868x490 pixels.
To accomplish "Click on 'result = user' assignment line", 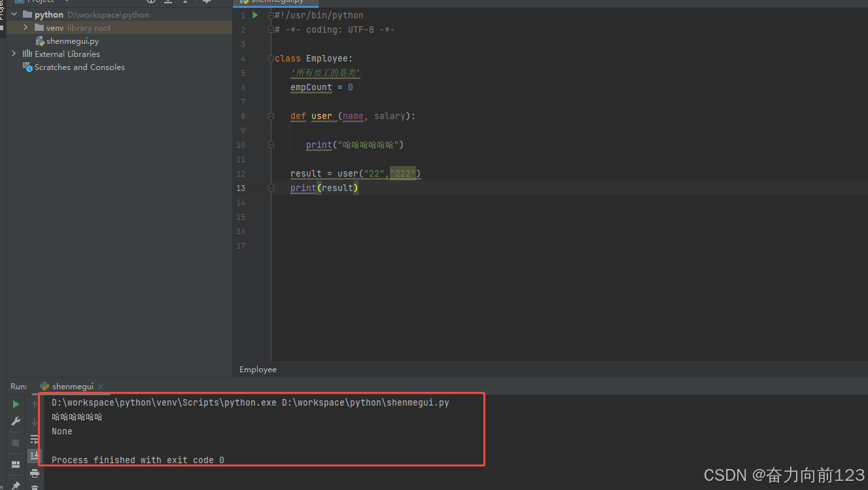I will pyautogui.click(x=356, y=173).
